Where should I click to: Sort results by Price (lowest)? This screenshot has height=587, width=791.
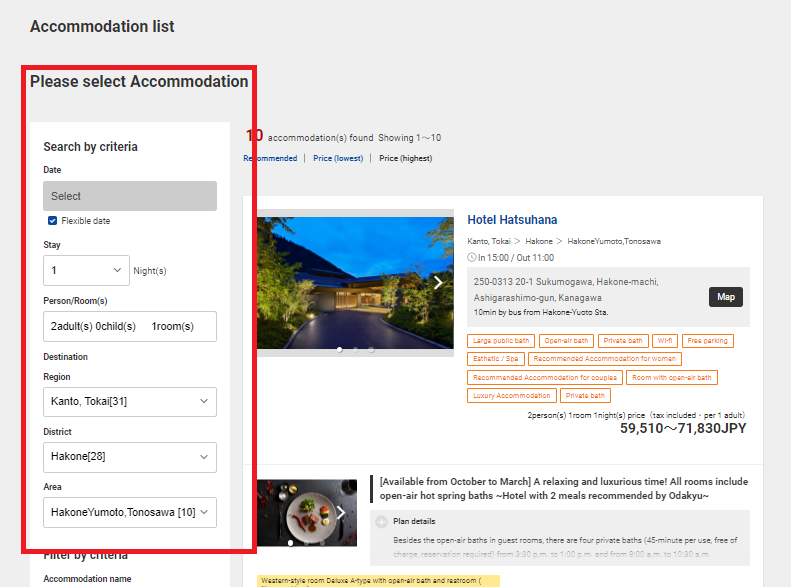(x=337, y=158)
